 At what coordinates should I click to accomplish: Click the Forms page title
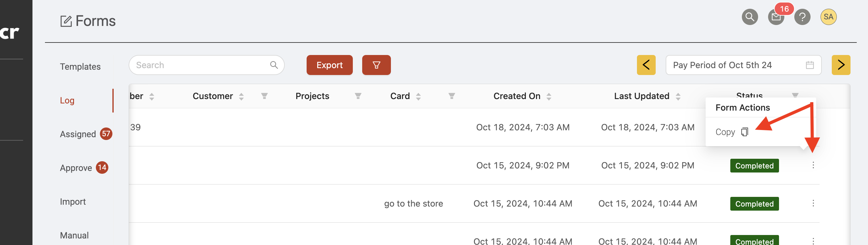95,21
